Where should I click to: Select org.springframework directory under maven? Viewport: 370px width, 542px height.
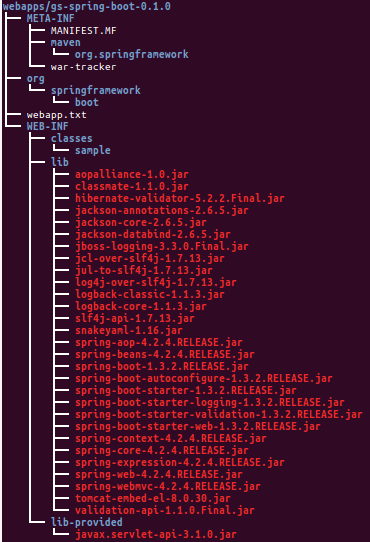(131, 55)
